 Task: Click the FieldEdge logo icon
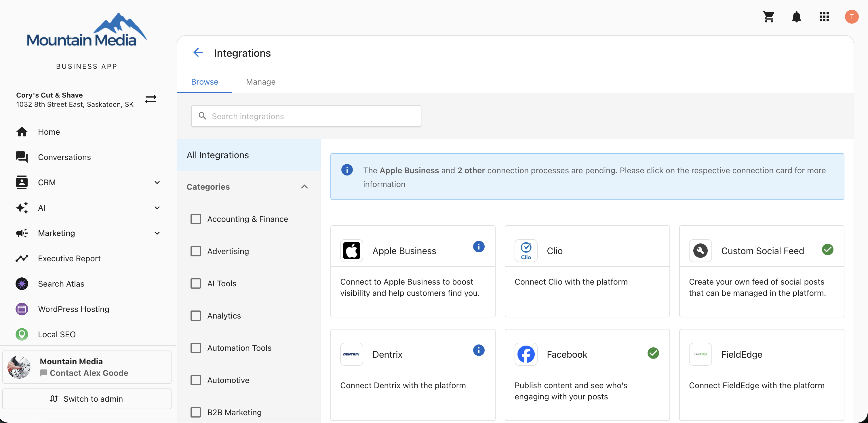(700, 354)
